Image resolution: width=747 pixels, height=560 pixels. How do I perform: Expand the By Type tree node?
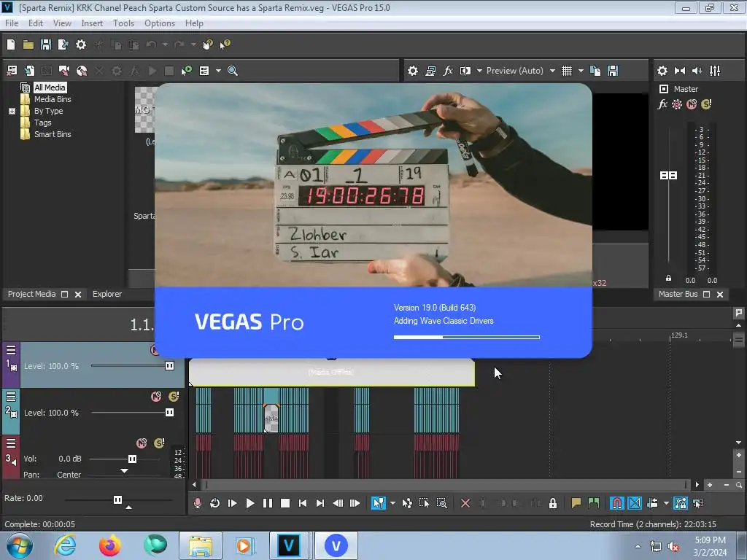tap(12, 111)
